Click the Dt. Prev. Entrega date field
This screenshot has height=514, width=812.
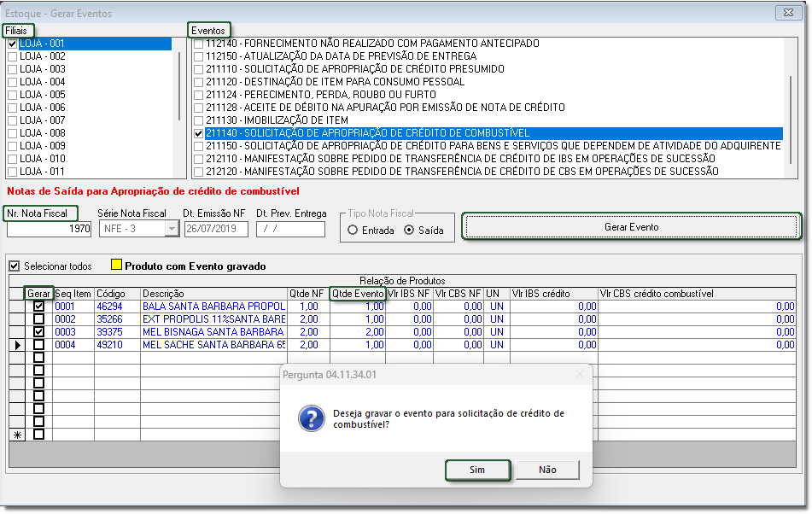click(x=290, y=229)
